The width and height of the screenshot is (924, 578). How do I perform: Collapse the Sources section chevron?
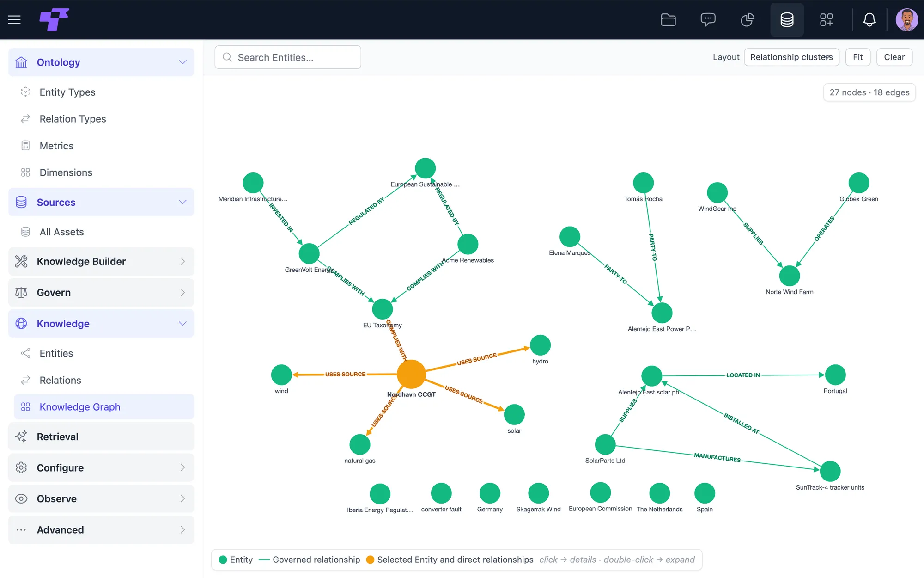(182, 202)
